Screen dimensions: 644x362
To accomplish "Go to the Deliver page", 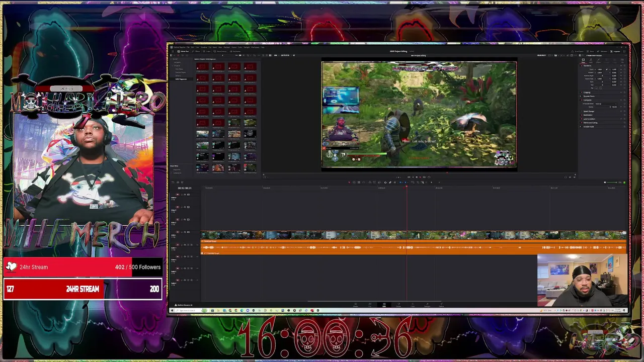I will click(441, 305).
